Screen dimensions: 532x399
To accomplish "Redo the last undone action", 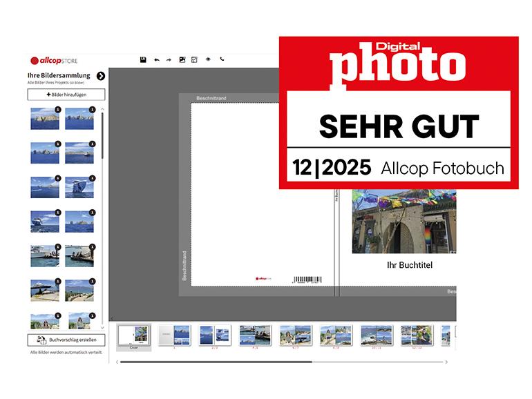I will [169, 60].
